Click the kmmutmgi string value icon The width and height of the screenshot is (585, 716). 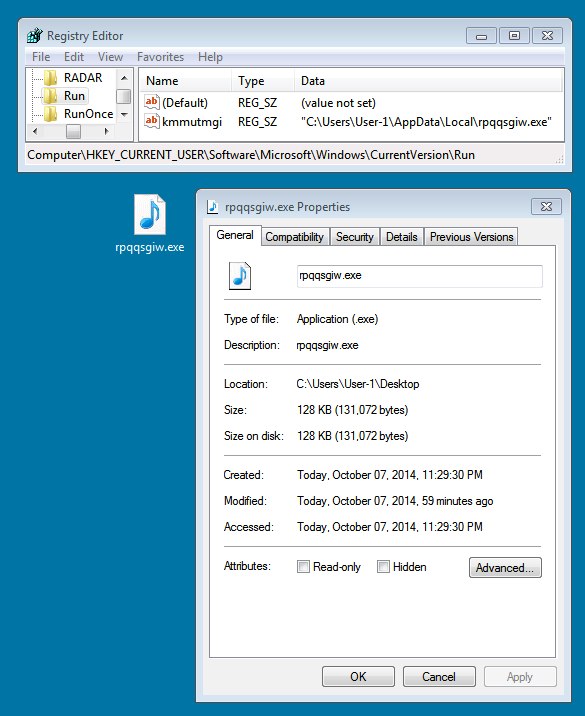click(x=152, y=121)
